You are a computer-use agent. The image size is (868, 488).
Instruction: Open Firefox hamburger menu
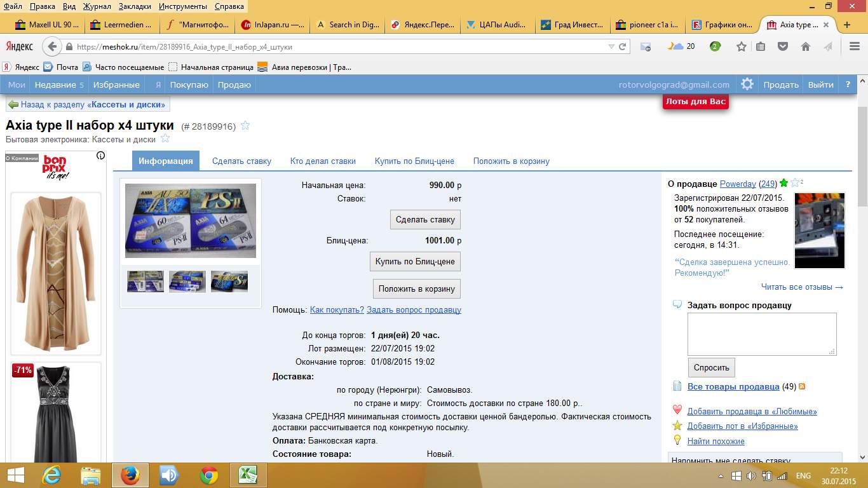(855, 46)
